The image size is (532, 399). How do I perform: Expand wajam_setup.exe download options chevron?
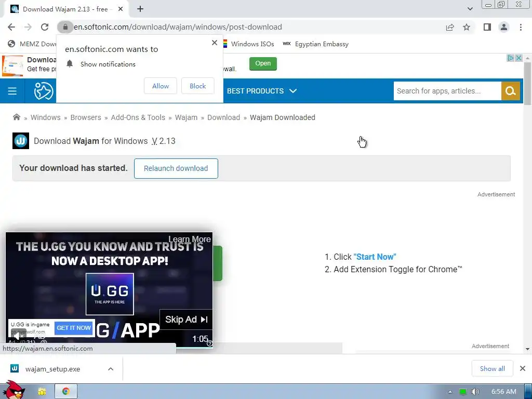(111, 369)
